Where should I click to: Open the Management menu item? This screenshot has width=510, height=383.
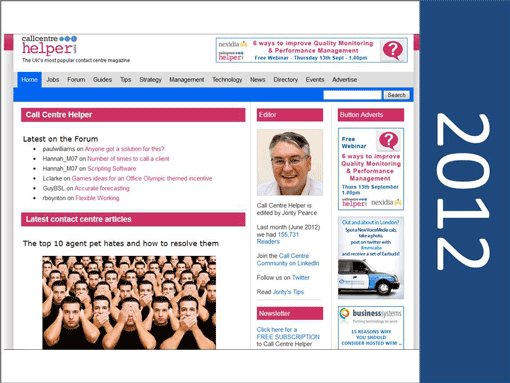187,80
